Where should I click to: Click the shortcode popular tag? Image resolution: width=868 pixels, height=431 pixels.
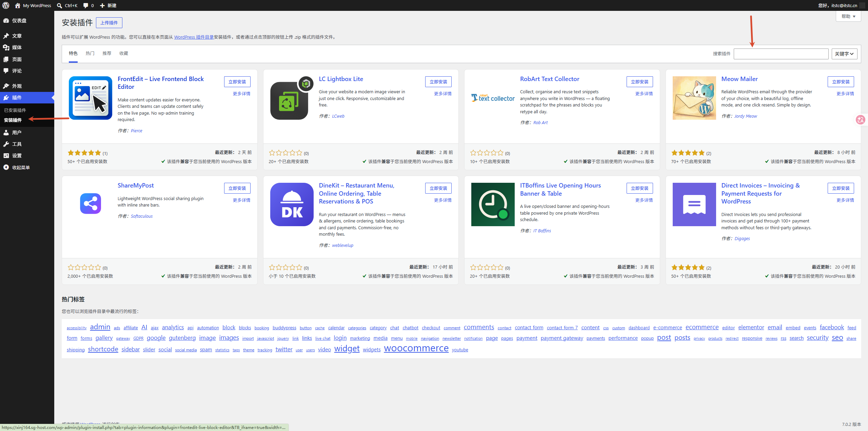point(103,349)
